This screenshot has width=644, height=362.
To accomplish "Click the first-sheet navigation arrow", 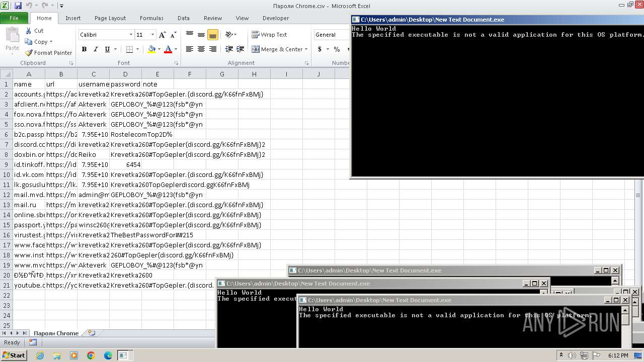I will pos(5,333).
